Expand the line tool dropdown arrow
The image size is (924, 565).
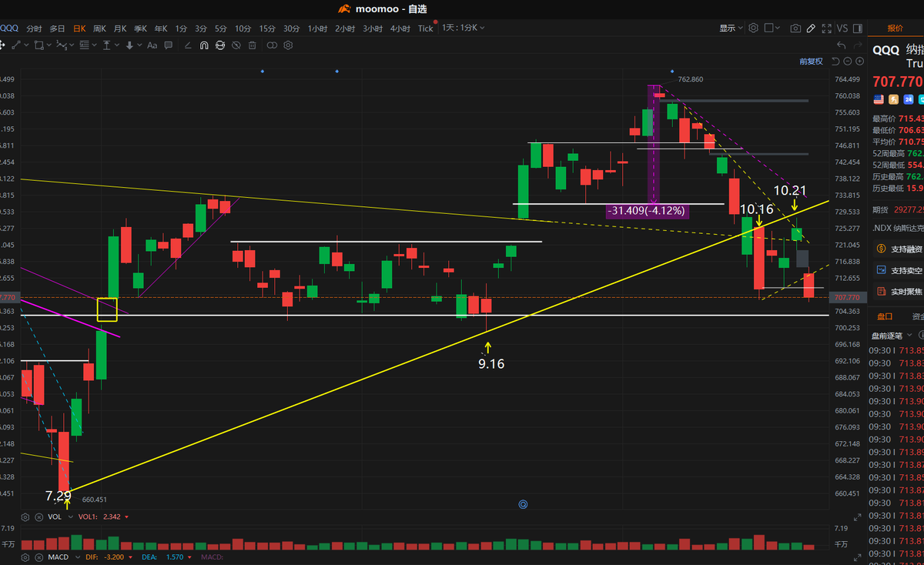pos(27,45)
